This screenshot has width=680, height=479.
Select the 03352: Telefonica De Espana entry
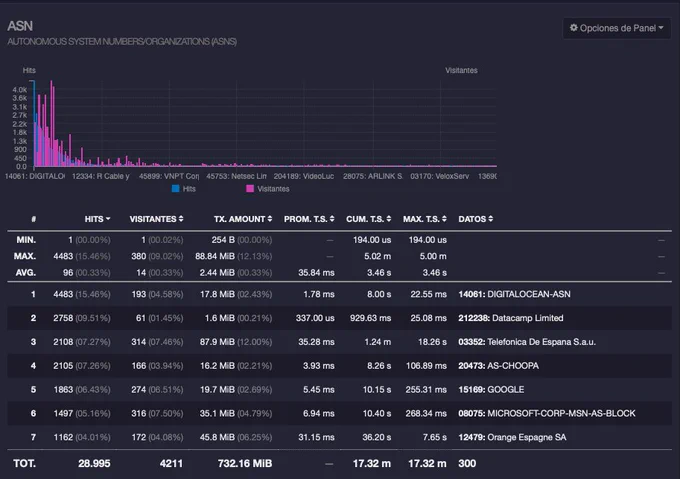527,342
